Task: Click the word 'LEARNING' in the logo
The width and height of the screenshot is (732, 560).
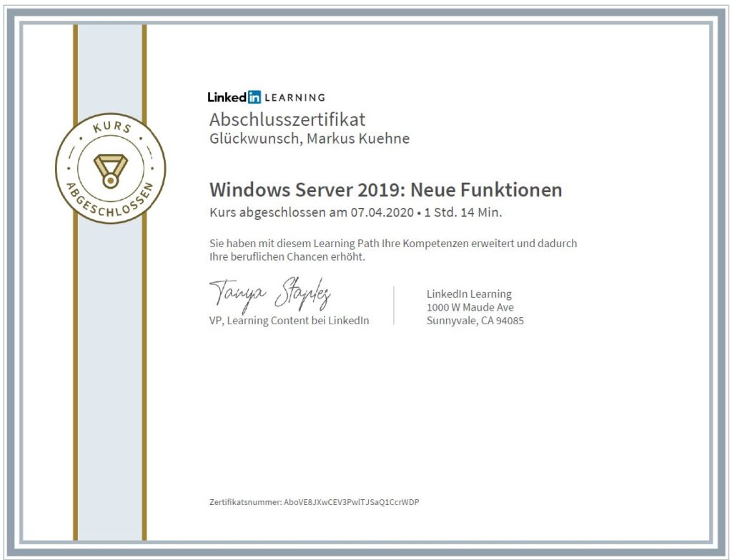Action: point(295,98)
